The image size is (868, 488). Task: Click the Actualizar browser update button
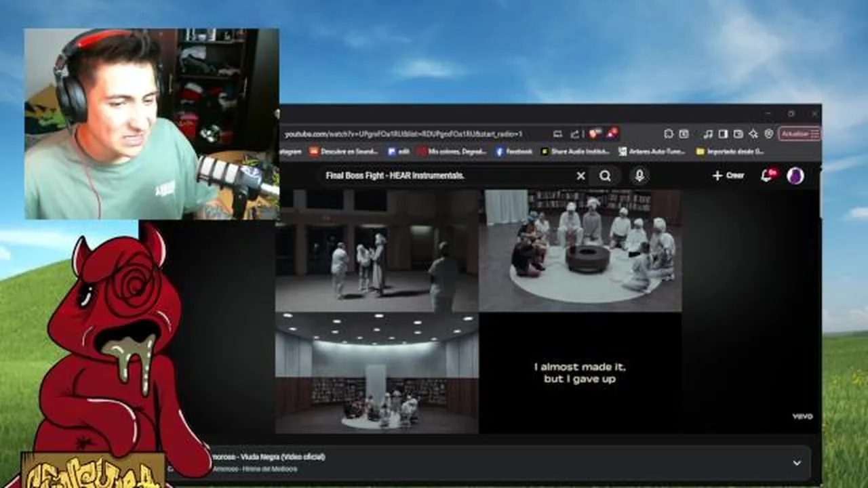coord(800,134)
